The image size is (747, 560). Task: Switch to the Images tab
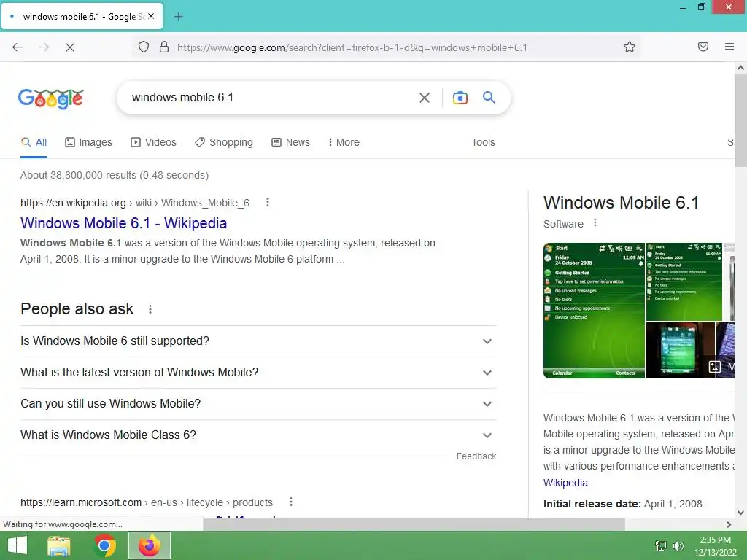point(88,142)
